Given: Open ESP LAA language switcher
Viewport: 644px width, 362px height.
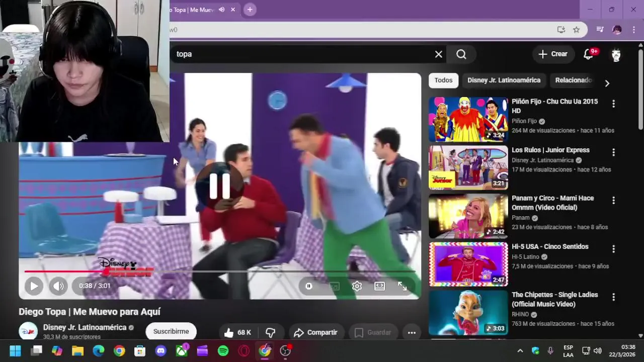Looking at the screenshot, I should 568,351.
